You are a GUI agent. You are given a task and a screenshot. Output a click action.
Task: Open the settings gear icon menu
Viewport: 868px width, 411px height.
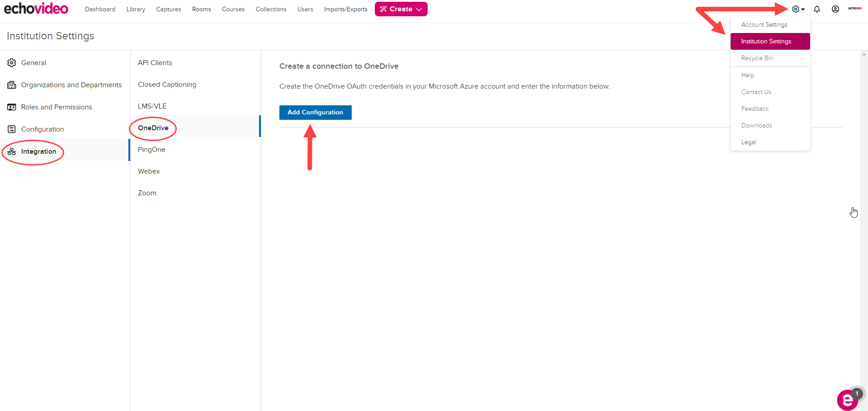pos(796,9)
